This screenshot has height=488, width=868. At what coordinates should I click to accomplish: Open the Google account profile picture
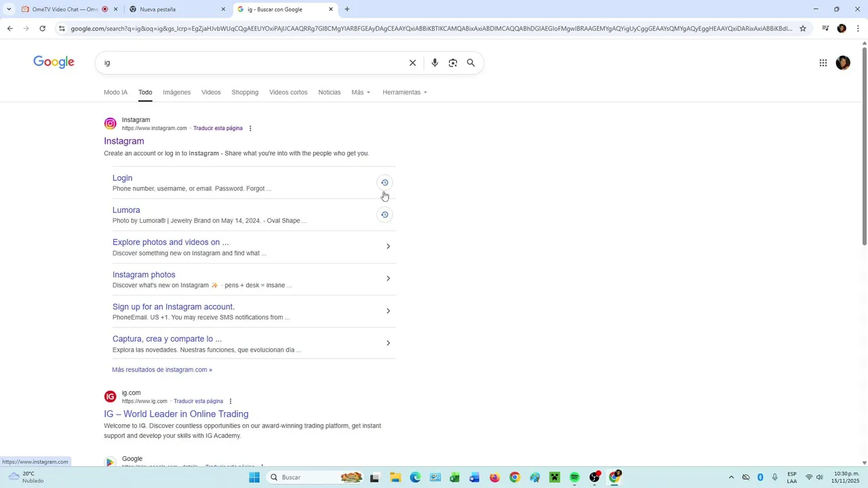pyautogui.click(x=843, y=63)
